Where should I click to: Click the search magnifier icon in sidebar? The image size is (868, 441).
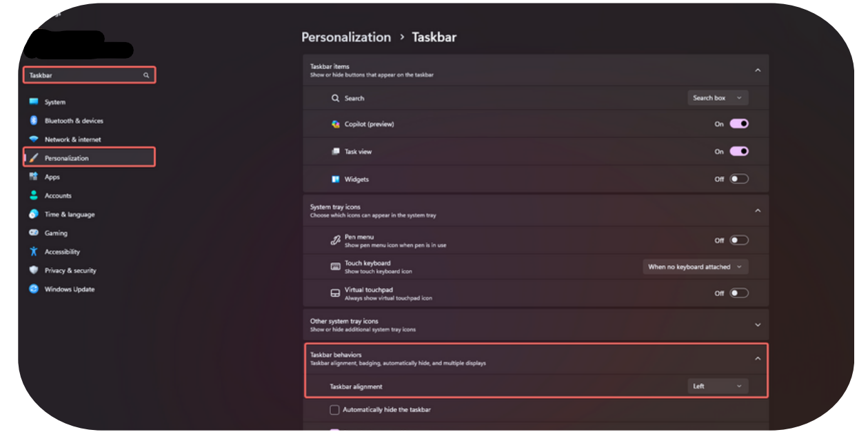[146, 75]
